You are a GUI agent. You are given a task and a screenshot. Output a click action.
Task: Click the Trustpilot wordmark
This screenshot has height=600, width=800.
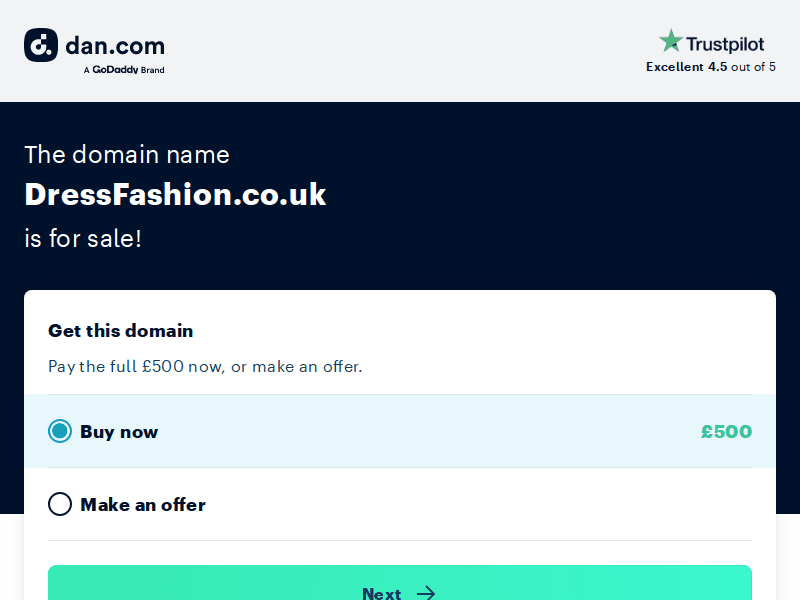pyautogui.click(x=725, y=44)
